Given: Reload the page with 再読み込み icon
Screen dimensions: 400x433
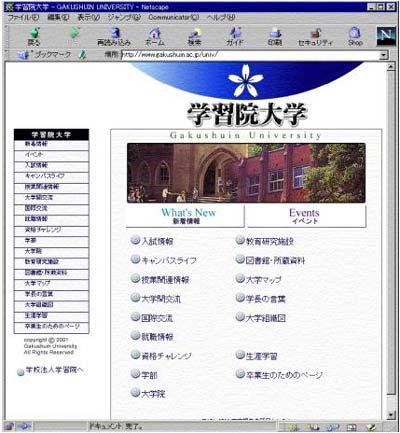Looking at the screenshot, I should click(x=114, y=36).
